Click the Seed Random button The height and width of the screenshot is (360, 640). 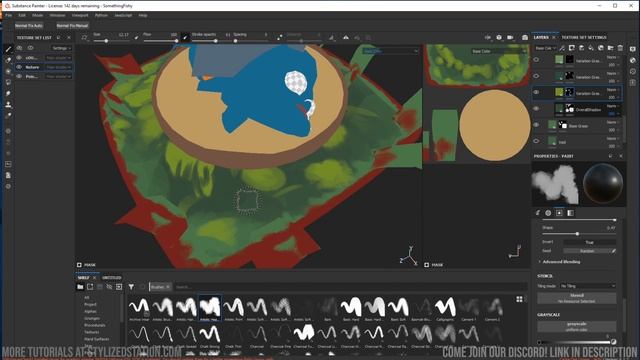(x=587, y=251)
